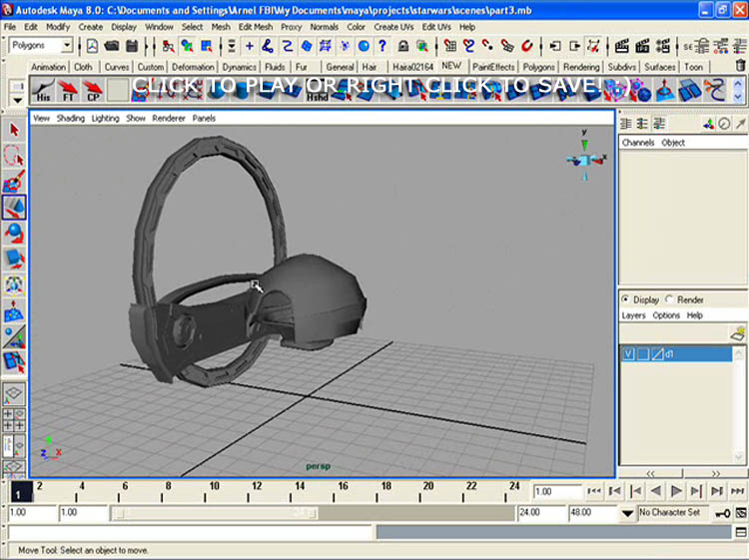Create a new display layer icon

click(737, 334)
